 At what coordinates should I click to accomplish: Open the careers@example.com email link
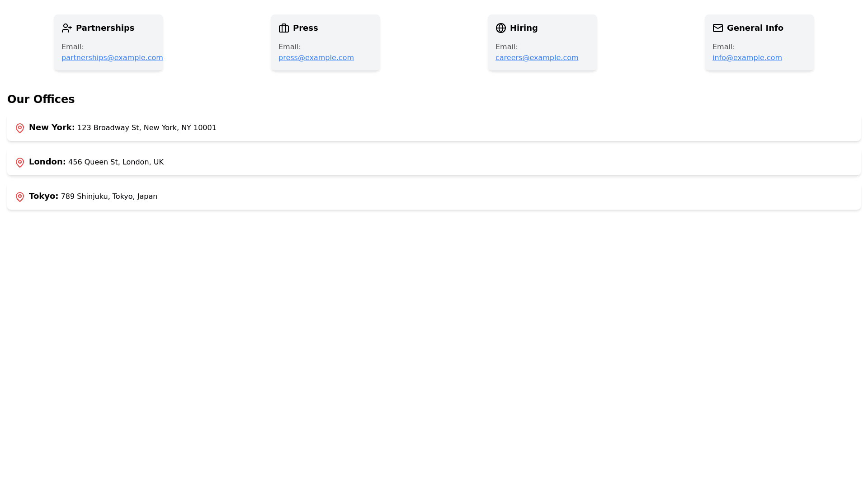coord(537,58)
